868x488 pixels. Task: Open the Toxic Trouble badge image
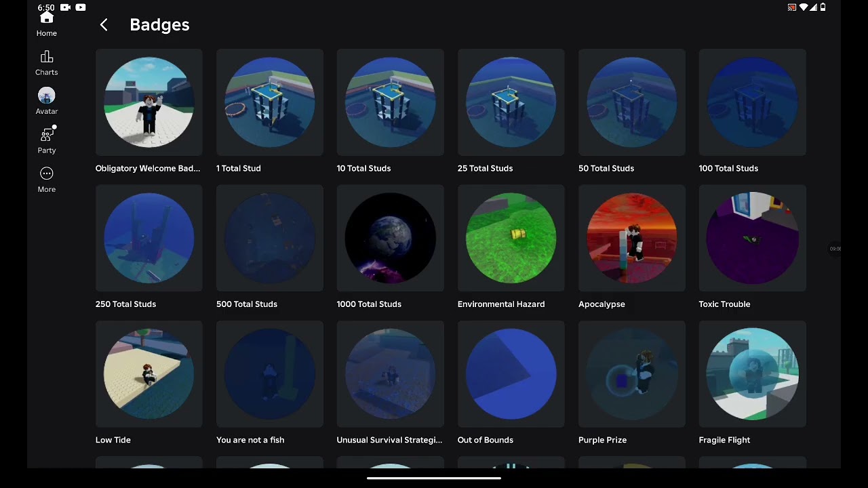(x=753, y=238)
